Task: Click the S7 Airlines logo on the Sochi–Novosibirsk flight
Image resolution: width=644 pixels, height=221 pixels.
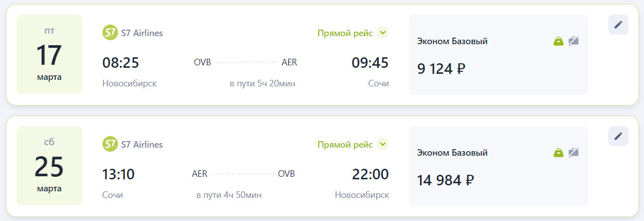Action: coord(110,145)
